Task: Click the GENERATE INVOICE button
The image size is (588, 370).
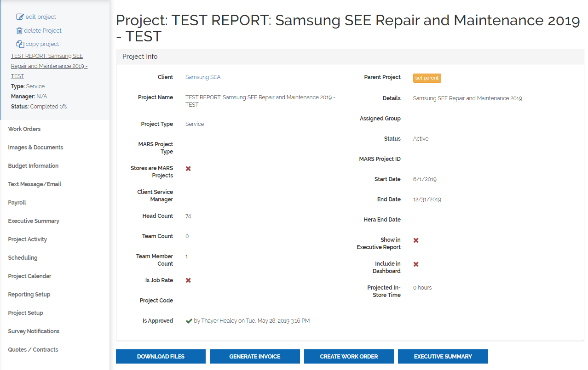Action: click(x=255, y=357)
